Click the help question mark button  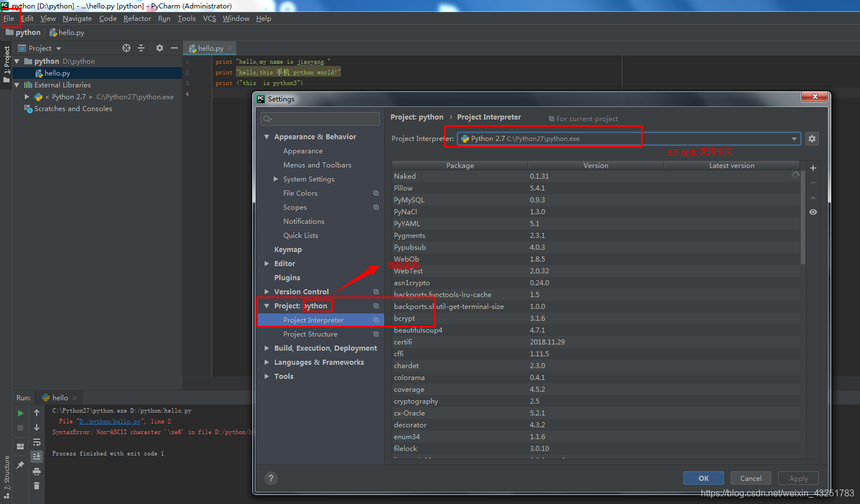[271, 478]
